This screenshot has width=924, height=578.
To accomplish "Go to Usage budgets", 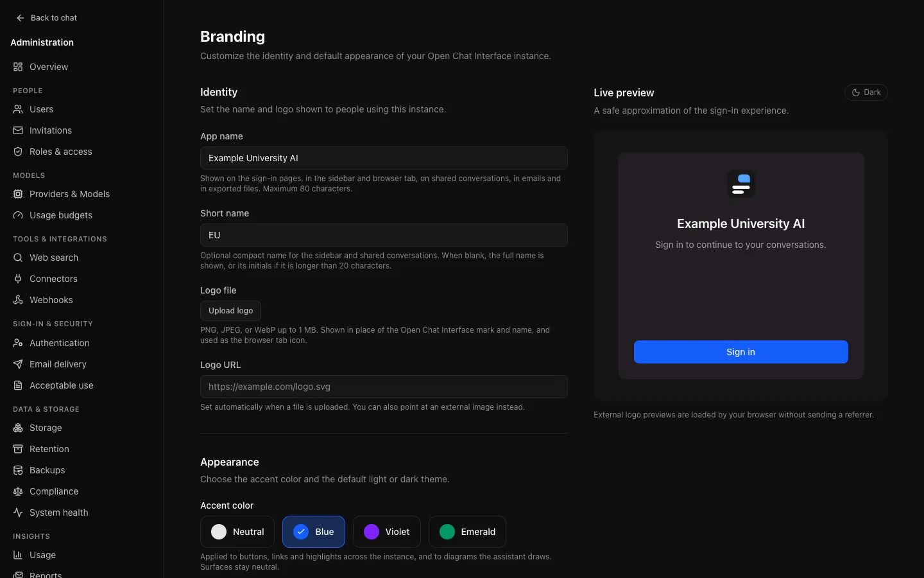I will click(x=81, y=215).
